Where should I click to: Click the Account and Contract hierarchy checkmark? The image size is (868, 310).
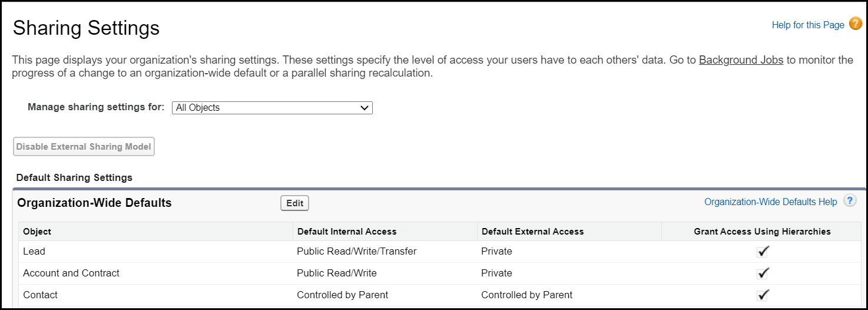763,273
